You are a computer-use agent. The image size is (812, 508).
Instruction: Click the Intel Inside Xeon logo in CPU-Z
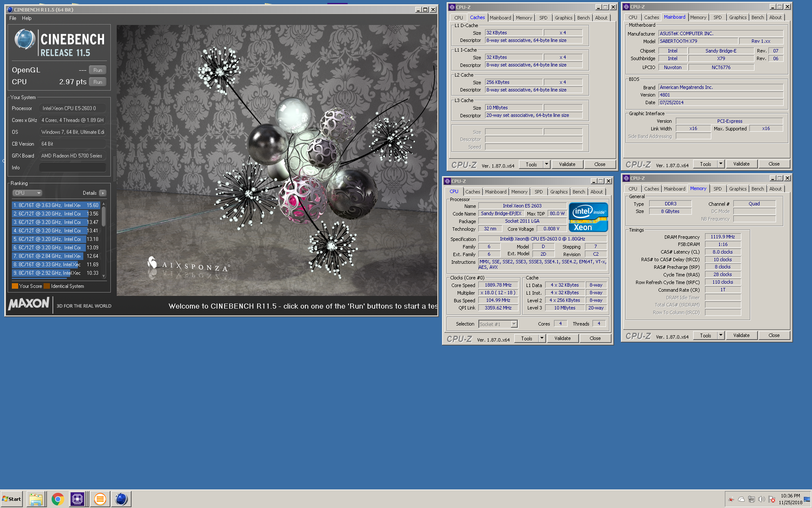[588, 217]
